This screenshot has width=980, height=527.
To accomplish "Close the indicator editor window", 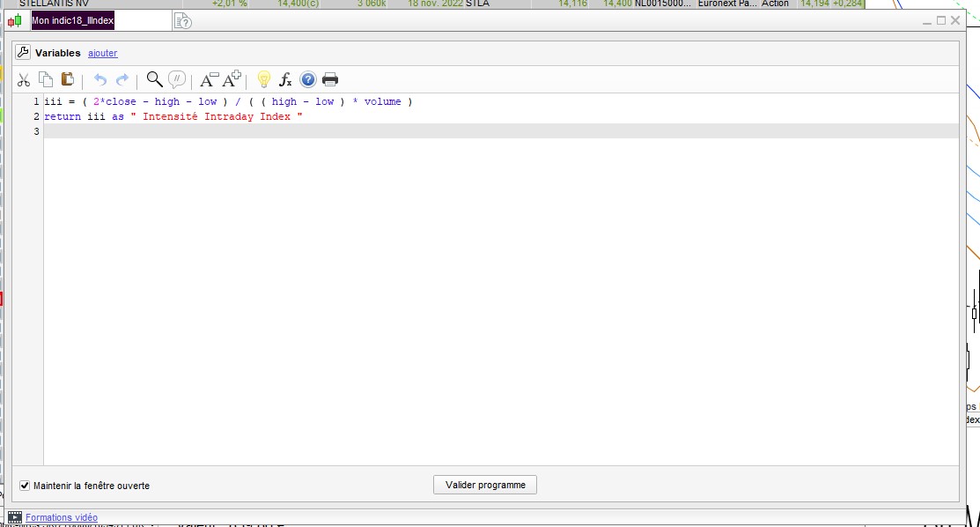I will [x=955, y=20].
